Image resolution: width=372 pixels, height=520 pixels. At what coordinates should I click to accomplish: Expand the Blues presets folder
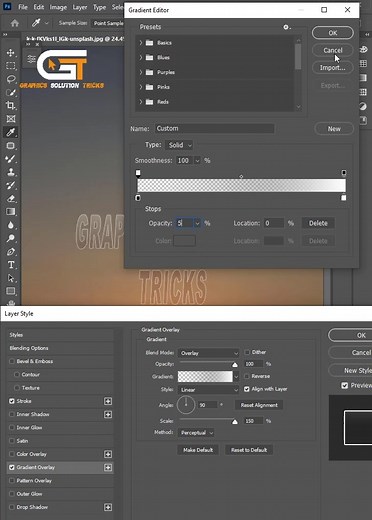click(141, 57)
